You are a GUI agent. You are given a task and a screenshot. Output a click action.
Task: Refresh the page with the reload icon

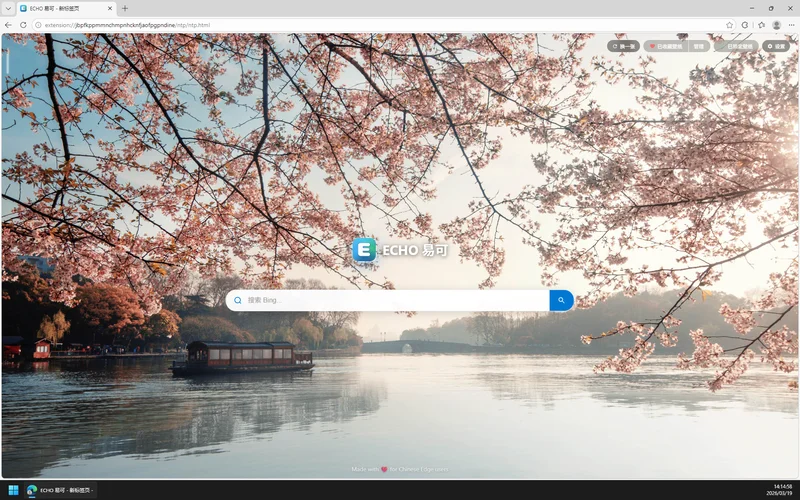[x=23, y=25]
